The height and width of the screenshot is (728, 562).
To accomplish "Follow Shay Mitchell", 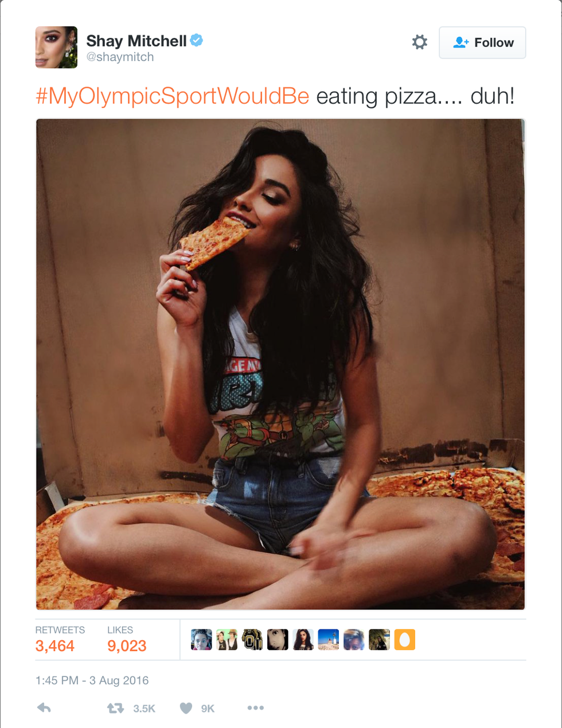I will 482,42.
